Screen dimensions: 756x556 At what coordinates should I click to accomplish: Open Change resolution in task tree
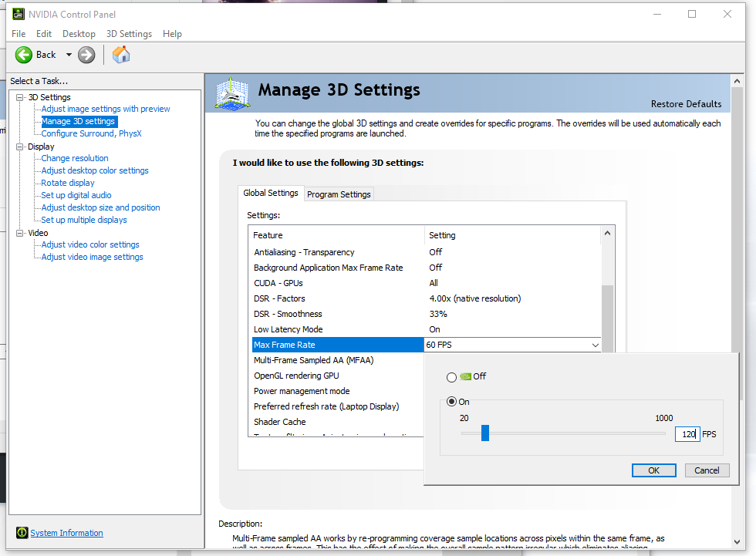[75, 158]
